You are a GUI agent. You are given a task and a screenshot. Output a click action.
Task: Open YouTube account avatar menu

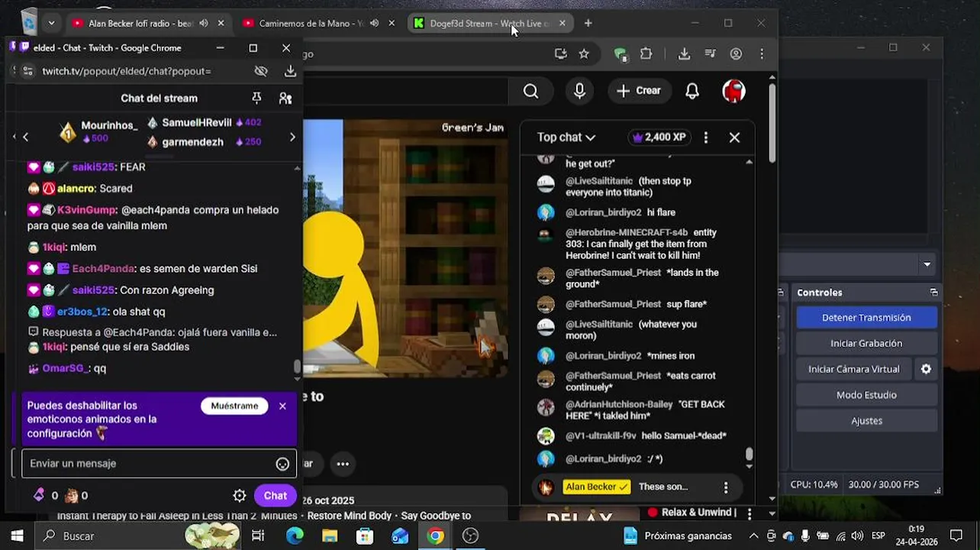click(x=733, y=91)
